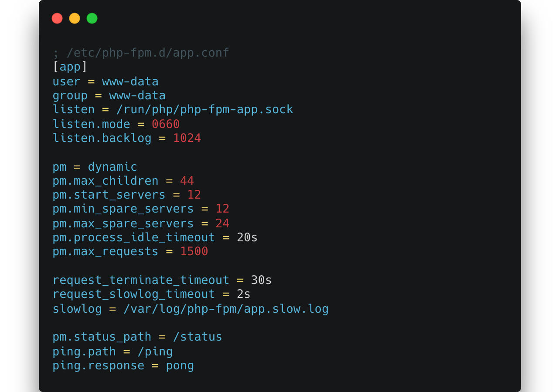Click the green maximize window button
Viewport: 559px width, 392px height.
(x=92, y=18)
